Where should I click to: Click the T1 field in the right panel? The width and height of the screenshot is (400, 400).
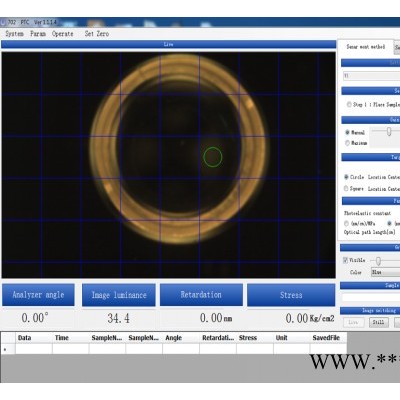(x=372, y=76)
